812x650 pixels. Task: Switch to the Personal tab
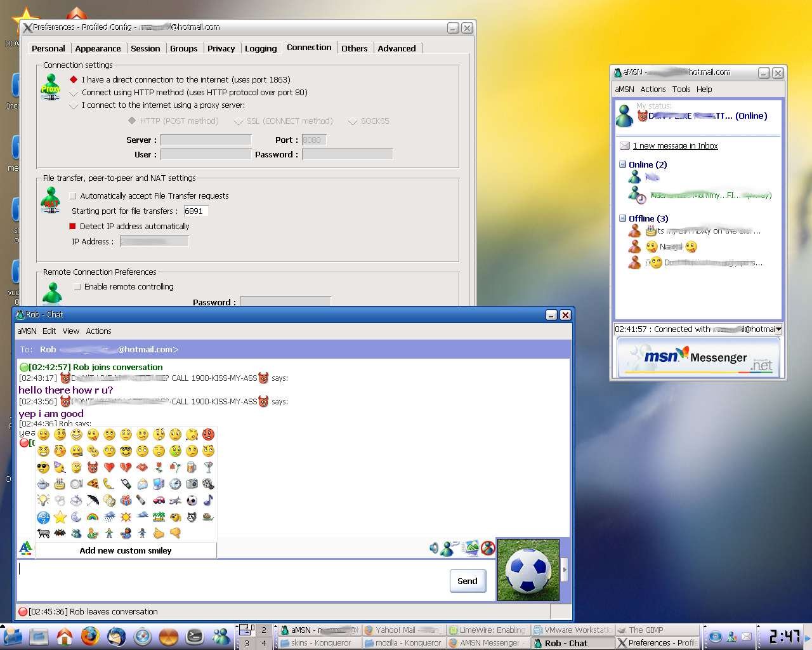48,48
